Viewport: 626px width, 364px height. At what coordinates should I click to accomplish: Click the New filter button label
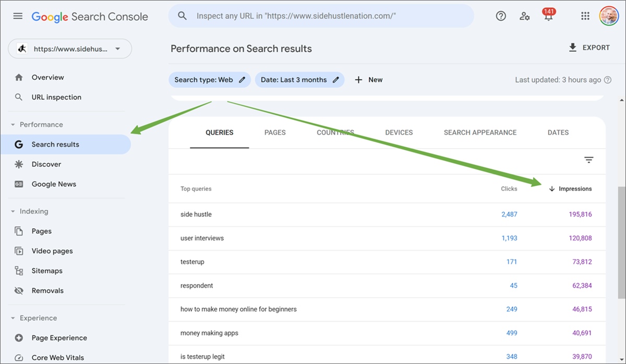(x=376, y=80)
